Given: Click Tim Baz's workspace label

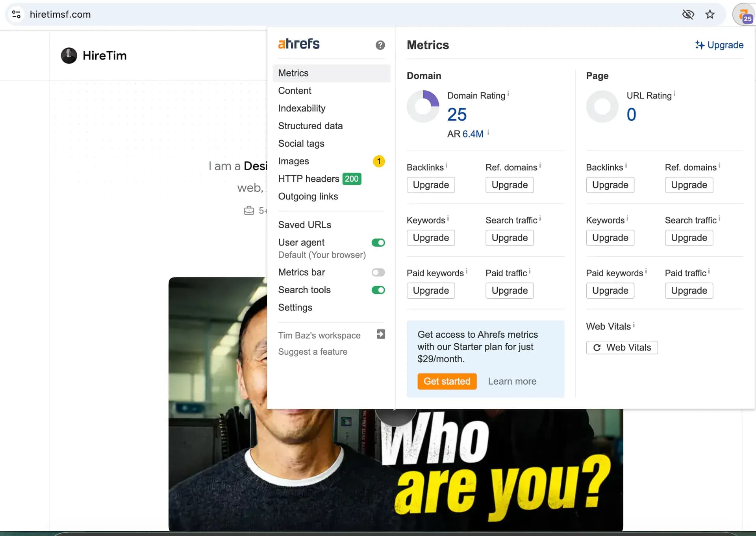Looking at the screenshot, I should [319, 335].
